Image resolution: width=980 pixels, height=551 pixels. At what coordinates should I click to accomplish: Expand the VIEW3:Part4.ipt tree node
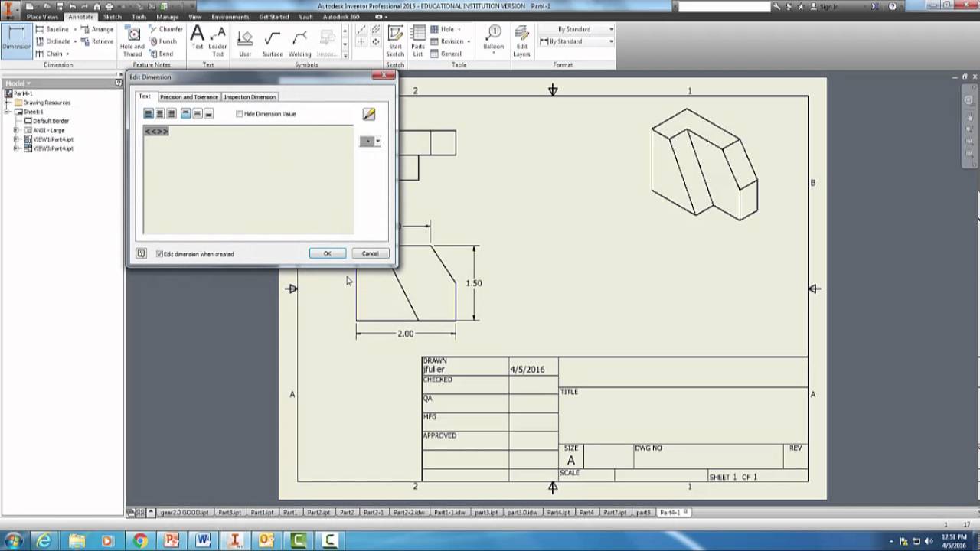[16, 148]
